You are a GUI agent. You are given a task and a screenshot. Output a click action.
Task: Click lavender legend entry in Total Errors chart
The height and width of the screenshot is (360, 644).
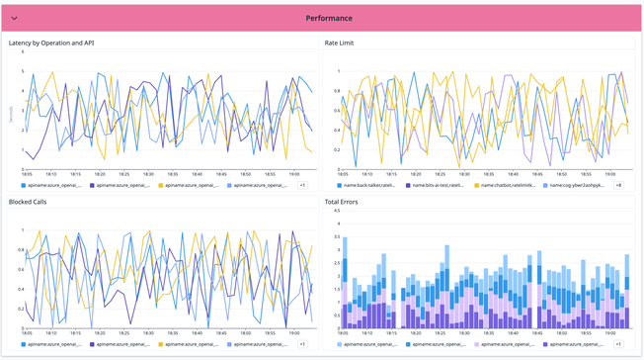point(505,344)
